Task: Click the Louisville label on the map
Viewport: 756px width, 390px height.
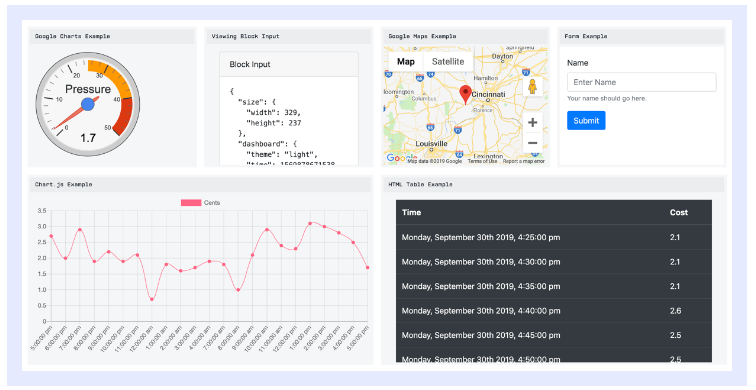Action: (x=432, y=144)
